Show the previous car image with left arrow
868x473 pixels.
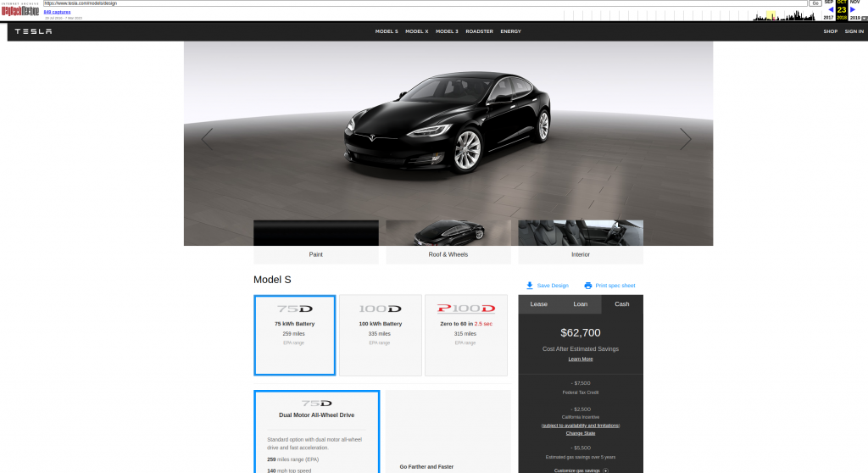pos(208,140)
